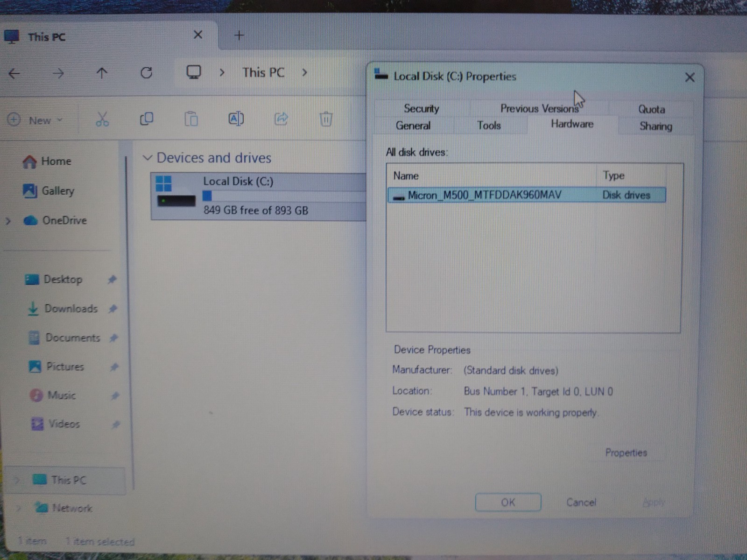
Task: Switch to the Security tab
Action: click(422, 109)
